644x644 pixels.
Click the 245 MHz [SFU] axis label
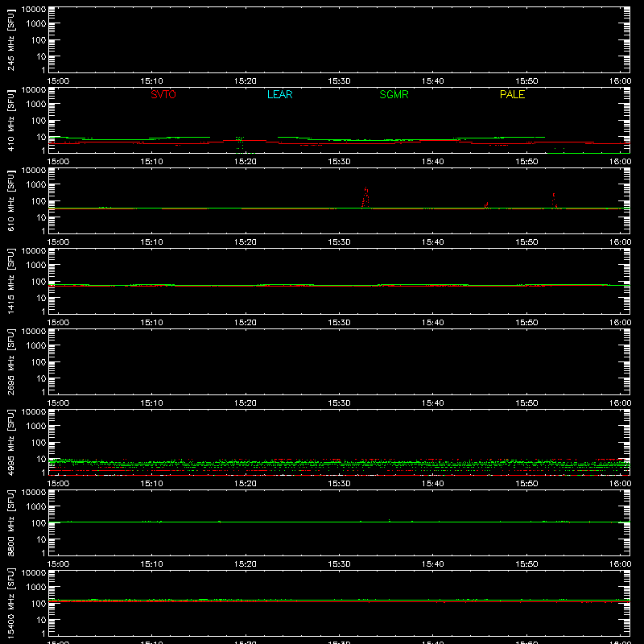tap(10, 39)
